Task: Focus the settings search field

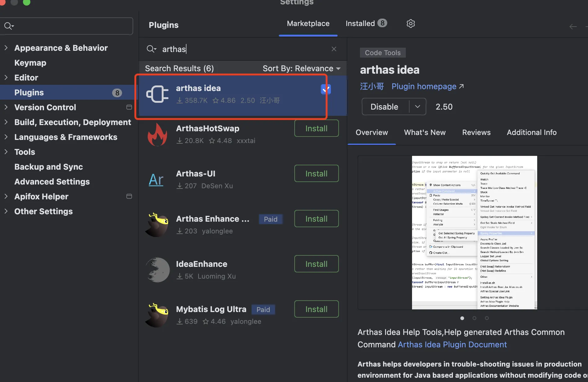Action: [x=67, y=26]
